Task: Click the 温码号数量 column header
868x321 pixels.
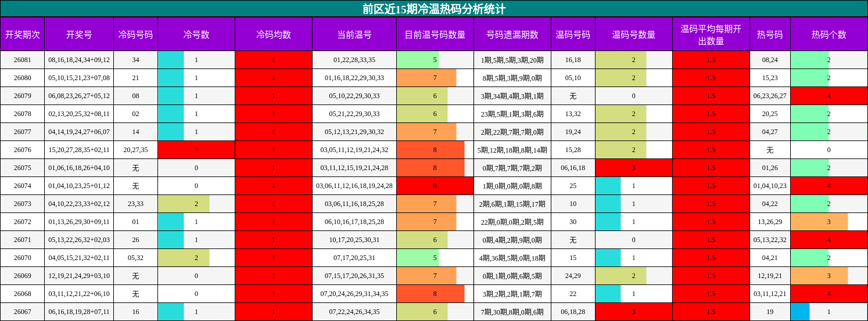Action: [x=634, y=34]
